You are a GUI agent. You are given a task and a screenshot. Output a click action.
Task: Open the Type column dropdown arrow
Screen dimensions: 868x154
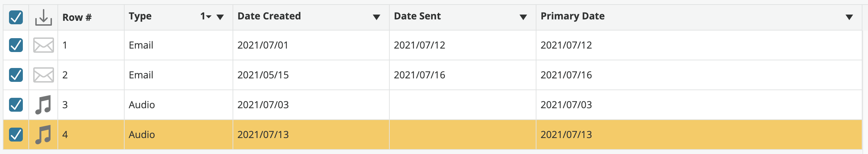[220, 17]
